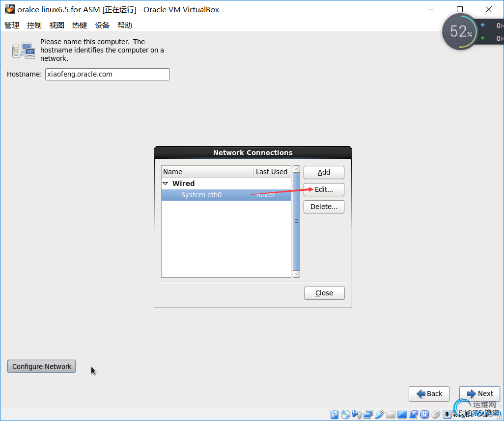This screenshot has height=421, width=504.
Task: Click the hard disk activity status icon
Action: (335, 414)
